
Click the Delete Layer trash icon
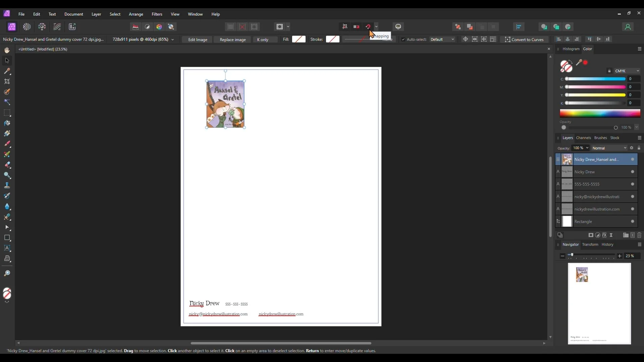click(639, 235)
